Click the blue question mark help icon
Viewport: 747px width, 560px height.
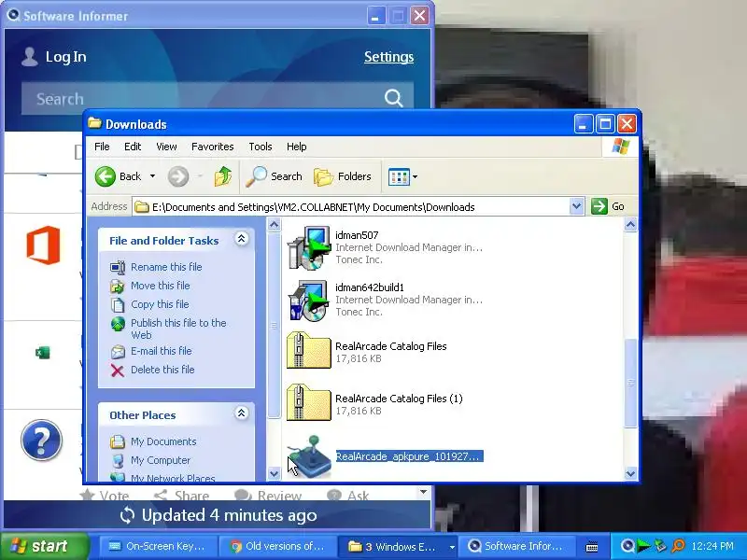41,440
